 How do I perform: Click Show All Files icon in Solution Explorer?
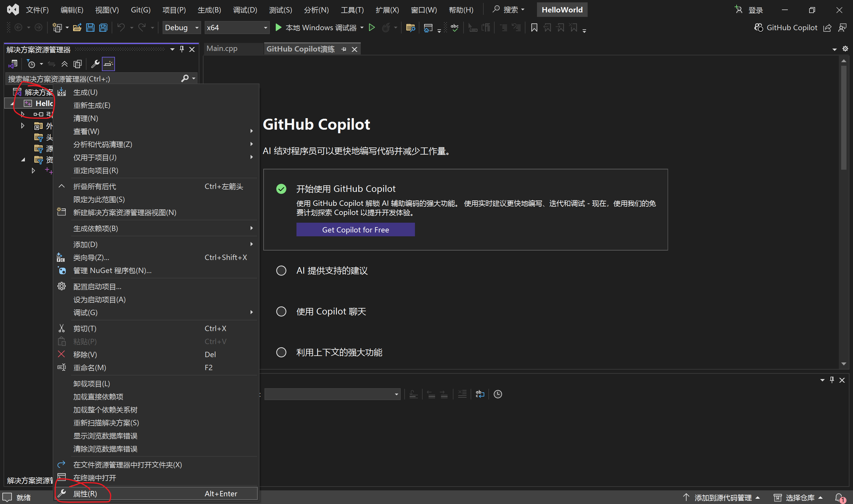[x=78, y=64]
